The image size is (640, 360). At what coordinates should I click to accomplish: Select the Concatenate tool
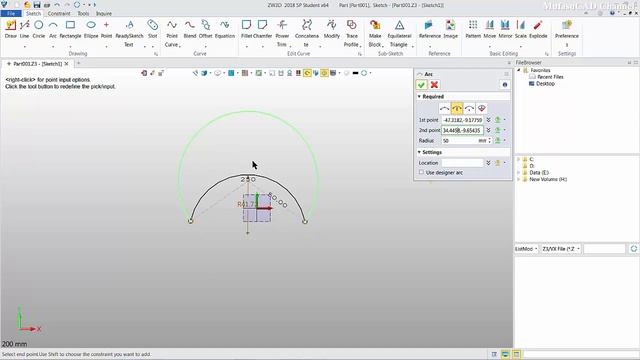307,34
